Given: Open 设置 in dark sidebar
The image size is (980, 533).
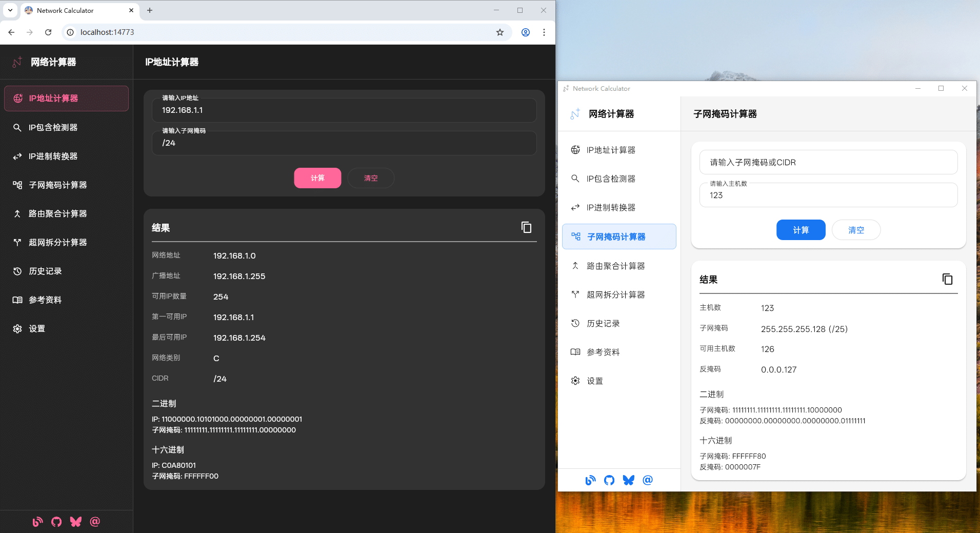Looking at the screenshot, I should point(66,328).
